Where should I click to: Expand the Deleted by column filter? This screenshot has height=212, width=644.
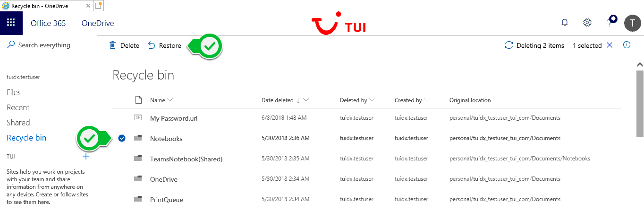(x=372, y=100)
